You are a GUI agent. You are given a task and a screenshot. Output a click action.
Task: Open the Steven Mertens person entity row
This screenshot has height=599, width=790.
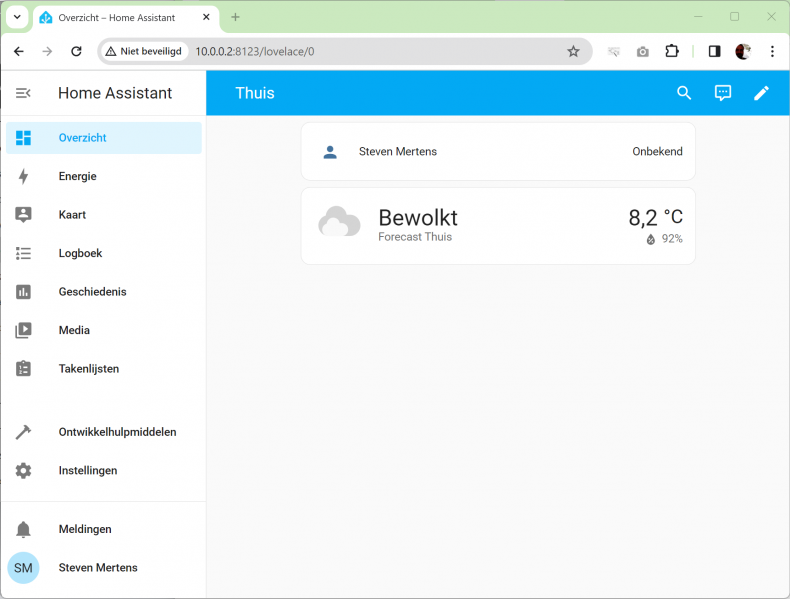click(498, 152)
